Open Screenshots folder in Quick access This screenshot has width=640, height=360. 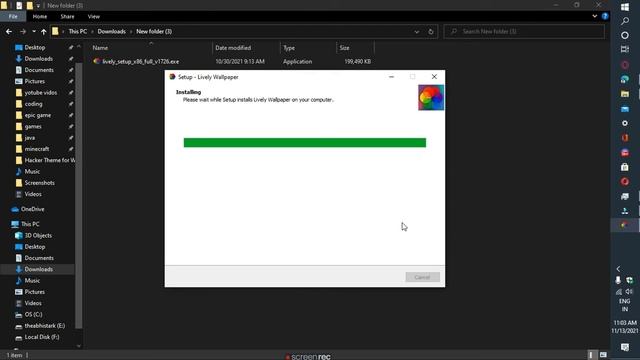coord(39,183)
